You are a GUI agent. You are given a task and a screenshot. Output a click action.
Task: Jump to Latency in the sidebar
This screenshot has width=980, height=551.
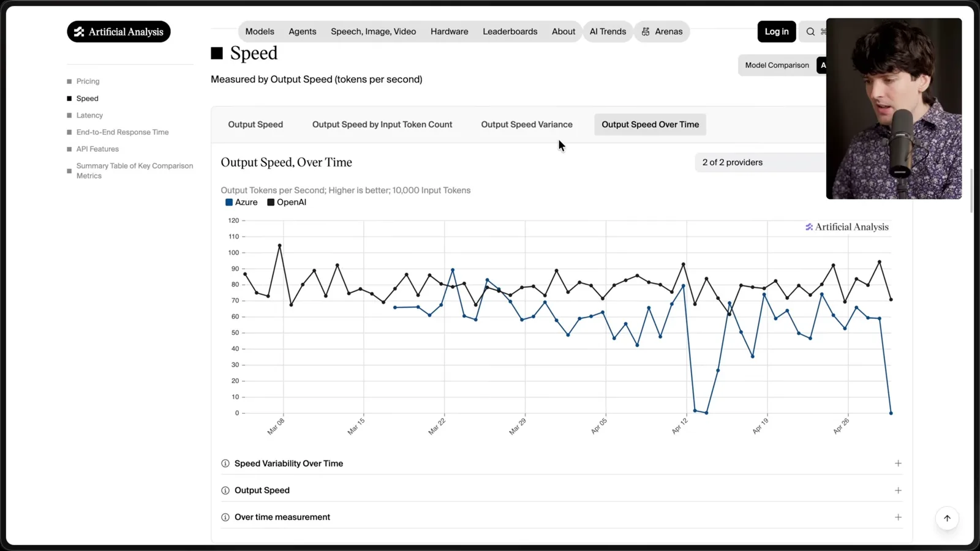coord(89,115)
